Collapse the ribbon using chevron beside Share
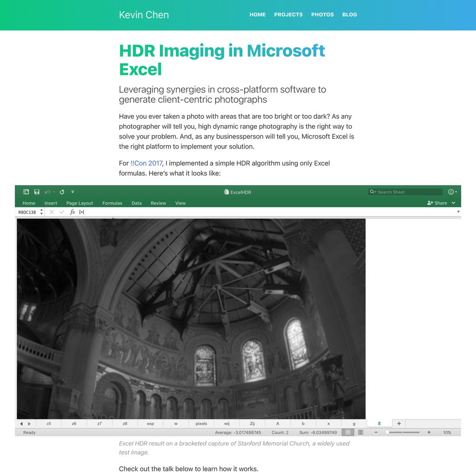Image resolution: width=476 pixels, height=476 pixels. tap(454, 203)
